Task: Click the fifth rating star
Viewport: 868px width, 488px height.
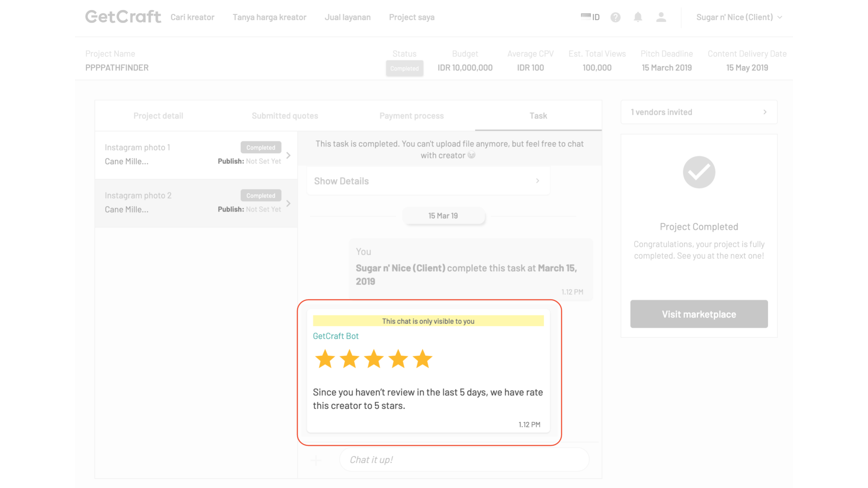Action: pos(423,359)
